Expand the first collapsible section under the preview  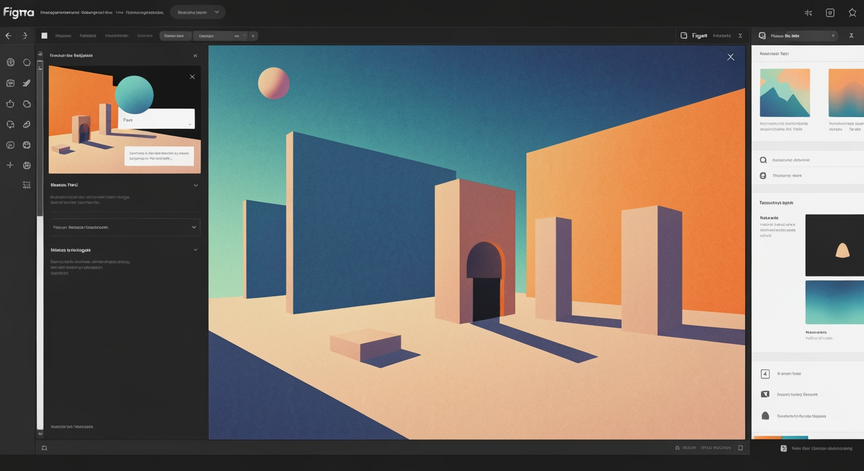coord(196,185)
